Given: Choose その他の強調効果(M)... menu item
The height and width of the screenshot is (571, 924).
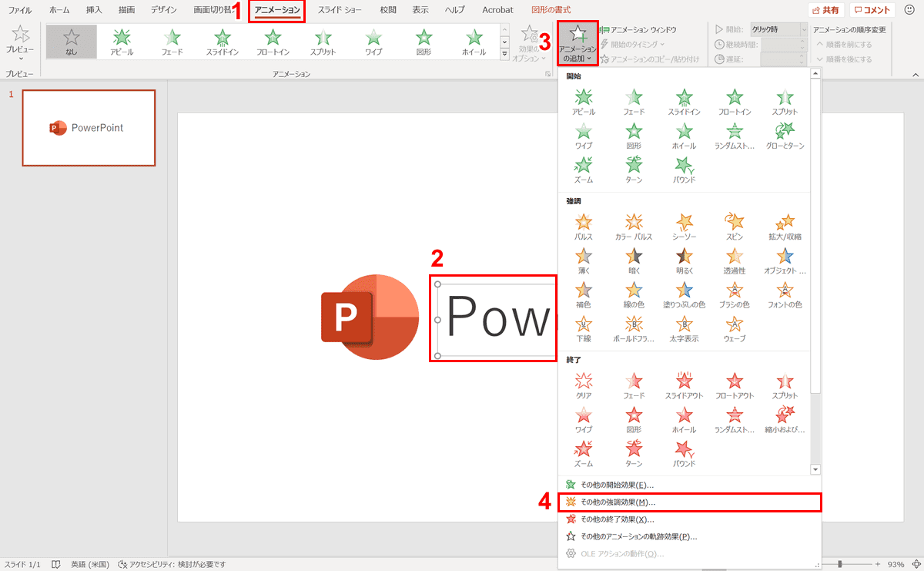Looking at the screenshot, I should pos(691,502).
